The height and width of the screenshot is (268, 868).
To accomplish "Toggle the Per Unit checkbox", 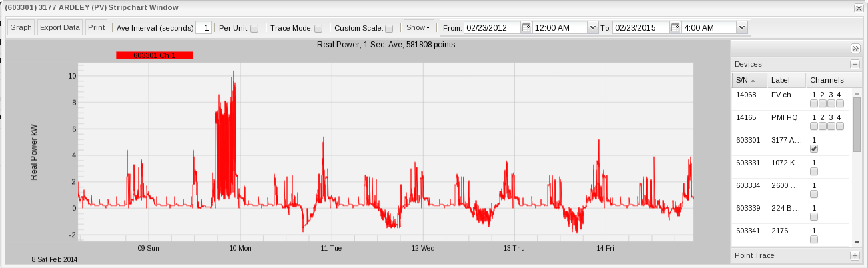I will (254, 29).
